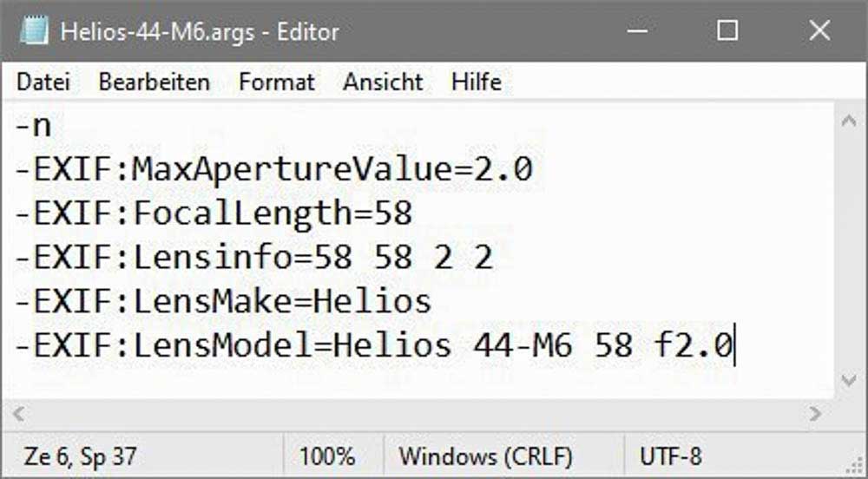Click in the FocalLength=58 line
Image resolution: width=868 pixels, height=479 pixels.
(213, 213)
